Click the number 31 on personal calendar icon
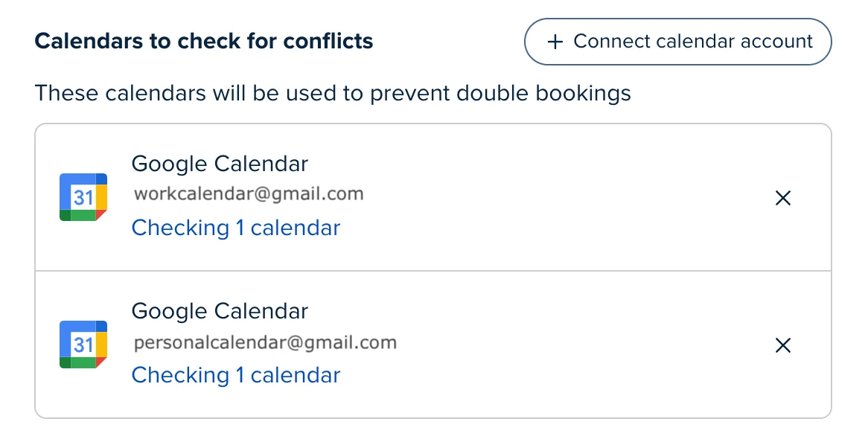868x439 pixels. 83,345
